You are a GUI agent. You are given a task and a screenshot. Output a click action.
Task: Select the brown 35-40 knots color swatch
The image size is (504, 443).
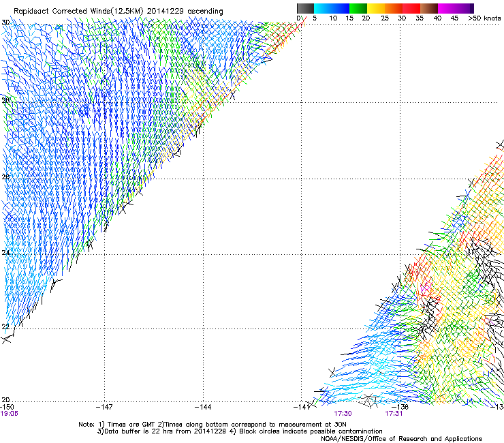click(x=429, y=8)
